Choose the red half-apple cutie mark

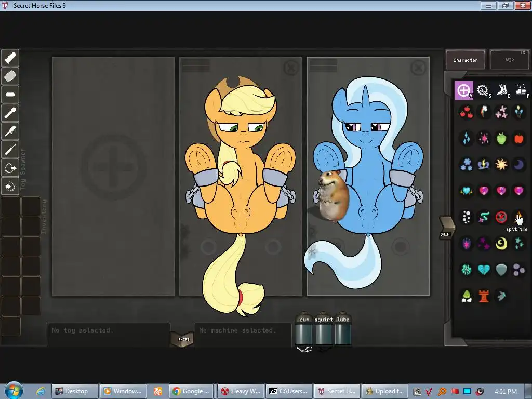coord(519,138)
